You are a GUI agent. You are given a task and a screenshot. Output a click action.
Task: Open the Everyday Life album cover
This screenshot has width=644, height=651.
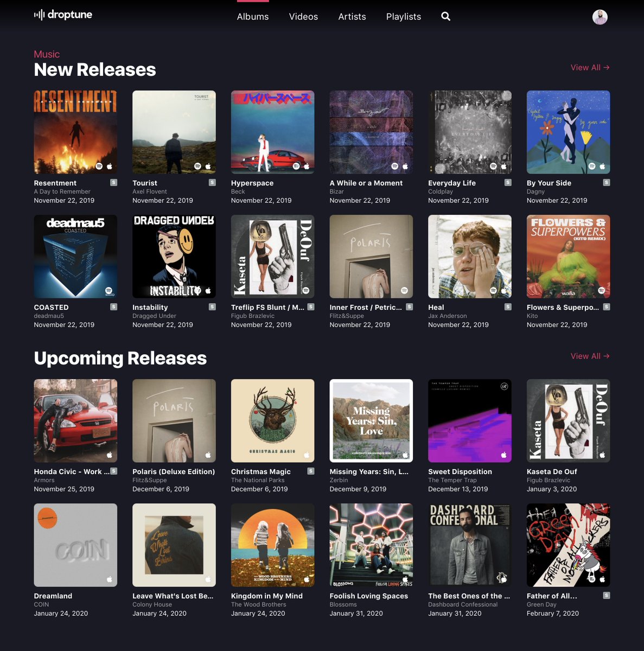click(470, 132)
